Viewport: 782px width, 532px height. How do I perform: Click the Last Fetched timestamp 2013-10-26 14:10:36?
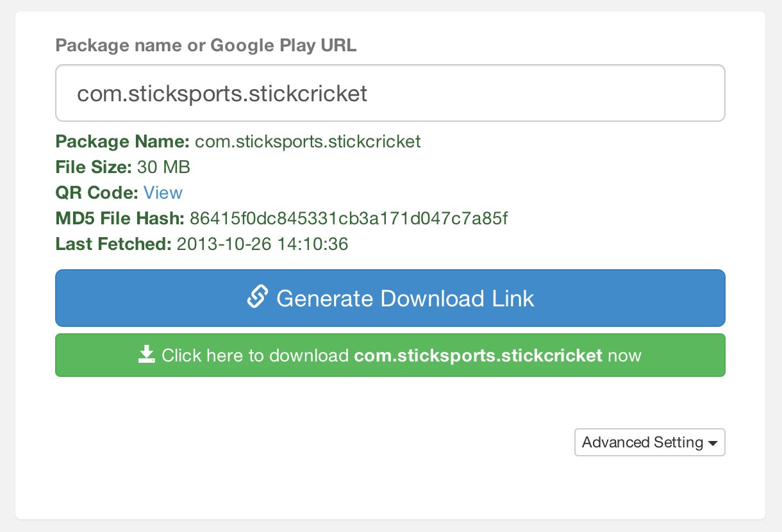[262, 244]
